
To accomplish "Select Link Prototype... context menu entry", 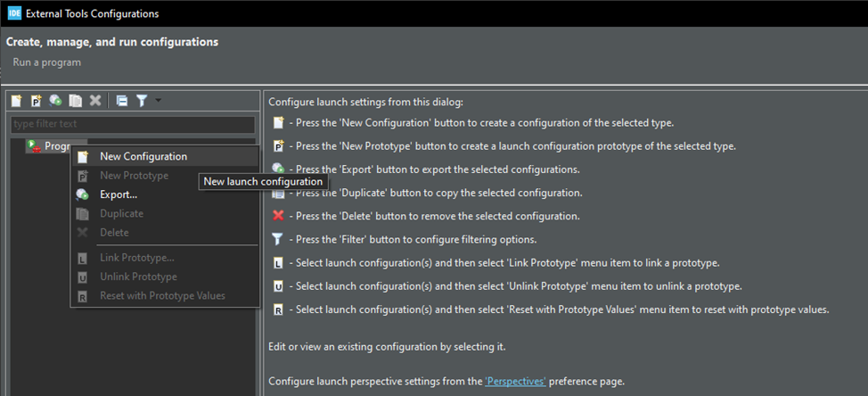I will coord(136,258).
